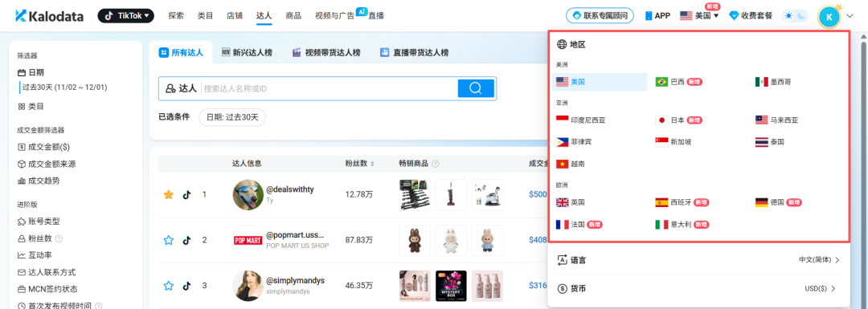Open the 类目 menu
Viewport: 868px width, 309px height.
[x=206, y=16]
